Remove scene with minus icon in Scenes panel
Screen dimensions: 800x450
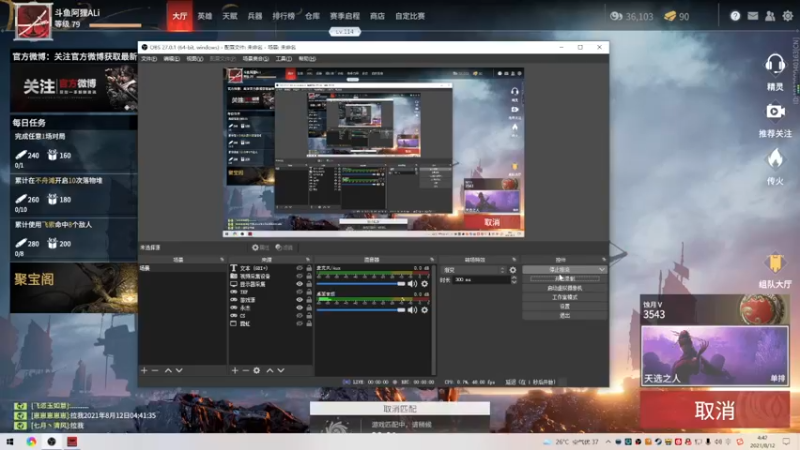155,370
